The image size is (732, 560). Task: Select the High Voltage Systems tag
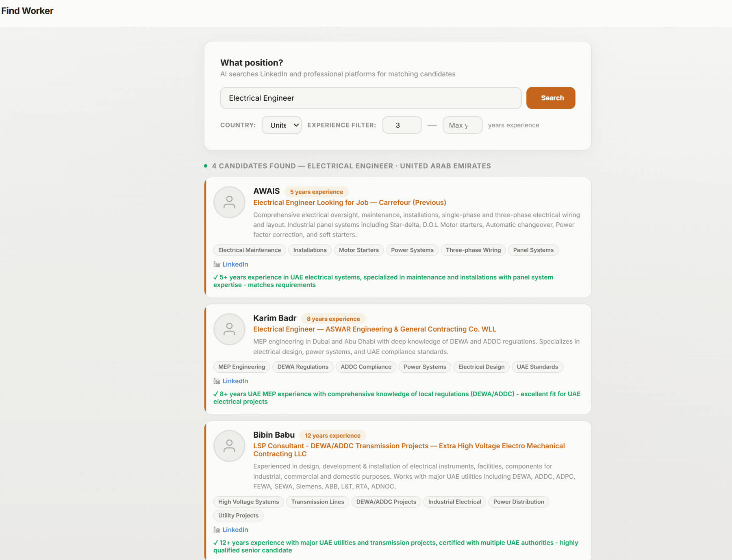248,502
